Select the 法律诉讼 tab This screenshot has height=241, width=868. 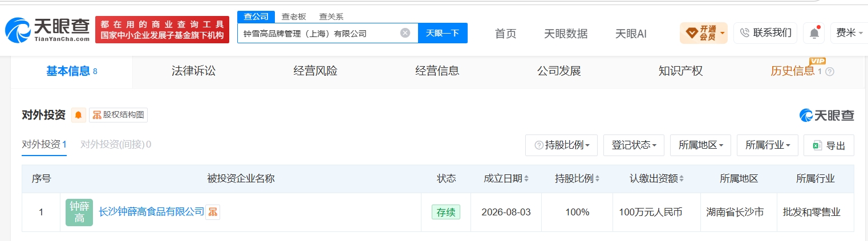point(193,72)
